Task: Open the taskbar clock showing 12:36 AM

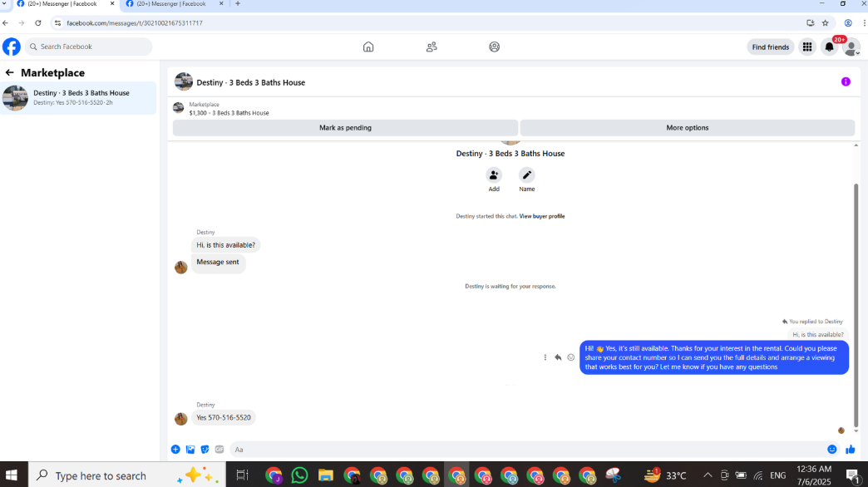Action: [x=814, y=475]
